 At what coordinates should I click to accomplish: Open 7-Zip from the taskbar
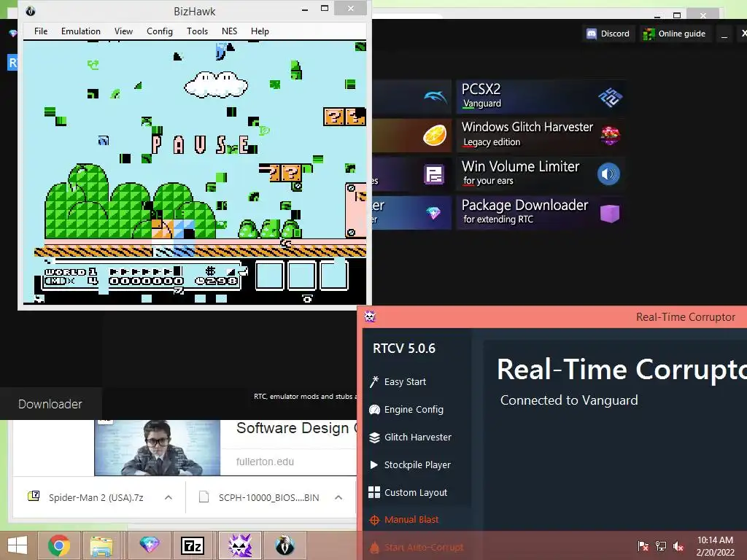pyautogui.click(x=193, y=545)
